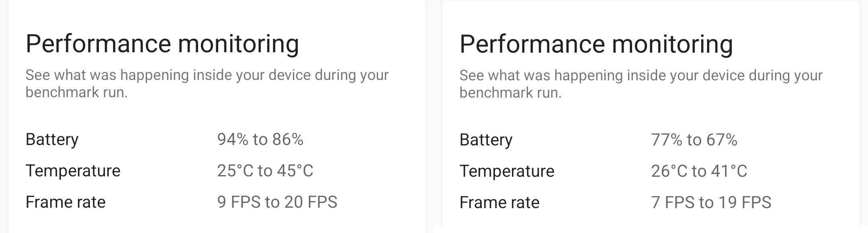This screenshot has width=868, height=233.
Task: Click the 7 FPS to 19 FPS value
Action: (x=711, y=202)
